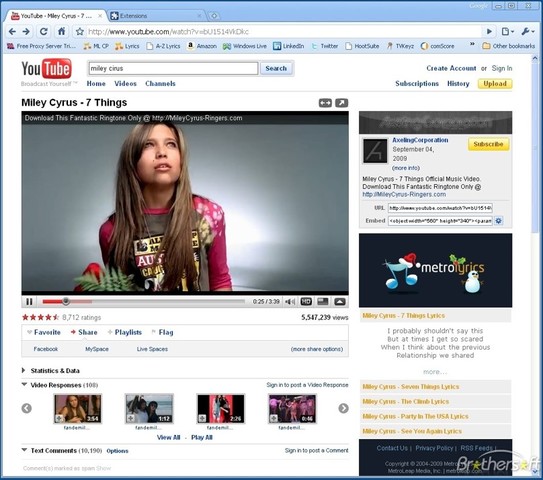This screenshot has height=480, width=543.
Task: Click the search field containing miley cirus
Action: [x=173, y=68]
